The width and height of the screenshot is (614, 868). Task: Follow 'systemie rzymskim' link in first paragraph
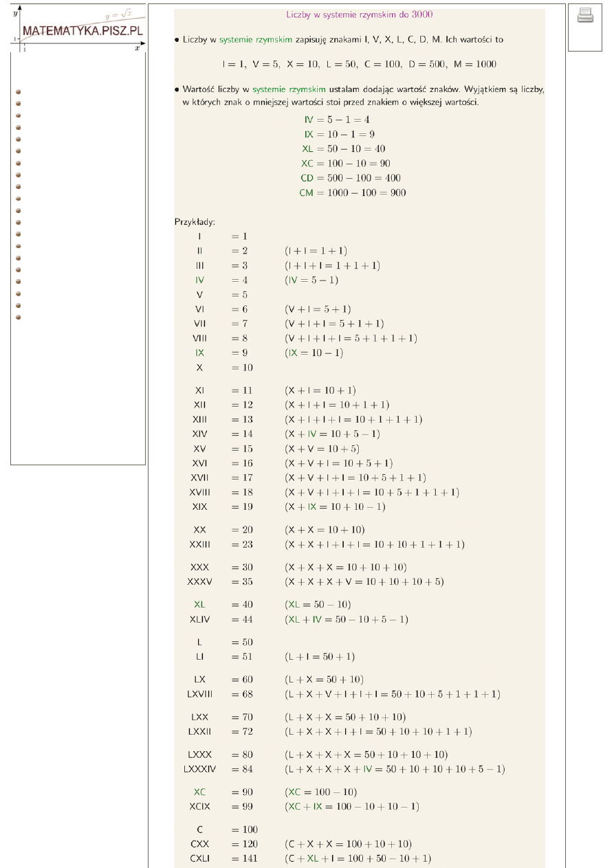[247, 40]
